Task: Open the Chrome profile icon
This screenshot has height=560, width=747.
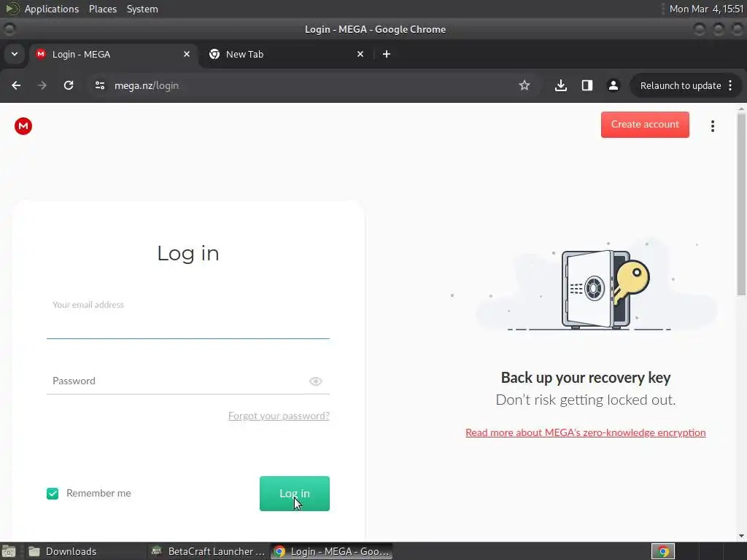Action: (x=613, y=85)
